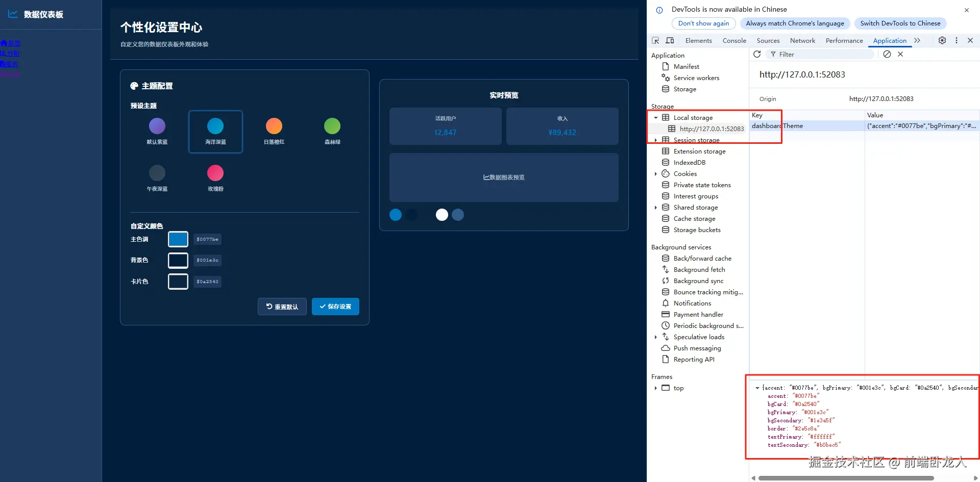
Task: Click the Private state tokens icon
Action: click(x=666, y=185)
